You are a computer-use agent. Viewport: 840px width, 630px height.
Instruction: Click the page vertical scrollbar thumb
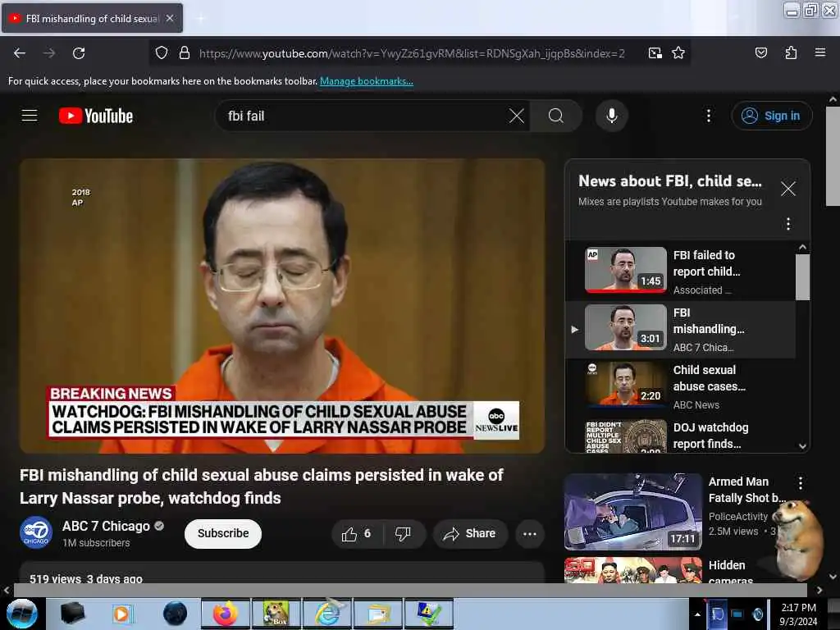[x=833, y=156]
